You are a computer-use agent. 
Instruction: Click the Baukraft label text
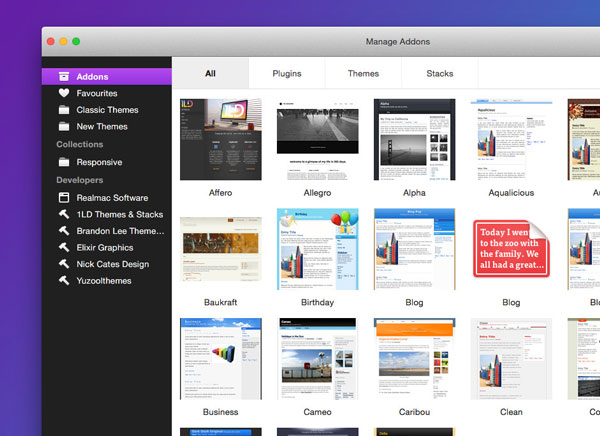[220, 302]
